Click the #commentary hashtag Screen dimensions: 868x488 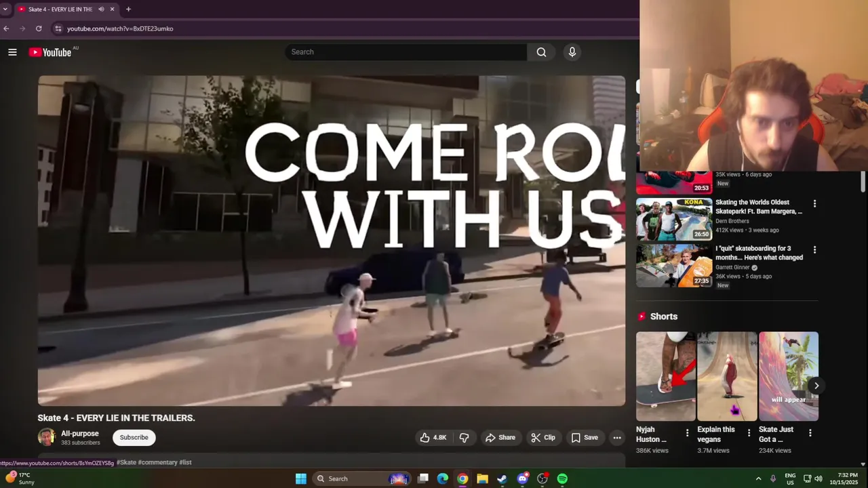pos(157,462)
